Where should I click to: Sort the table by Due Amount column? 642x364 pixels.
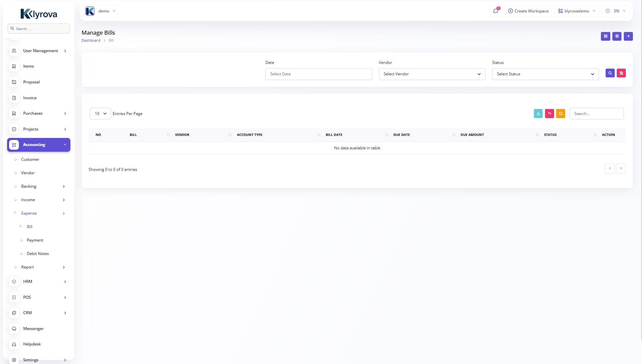pos(472,135)
